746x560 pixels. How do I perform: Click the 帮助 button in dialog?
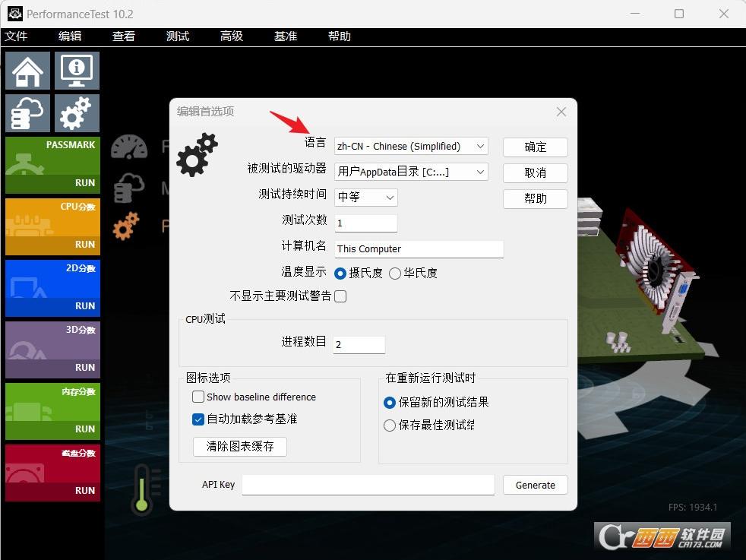[x=536, y=198]
